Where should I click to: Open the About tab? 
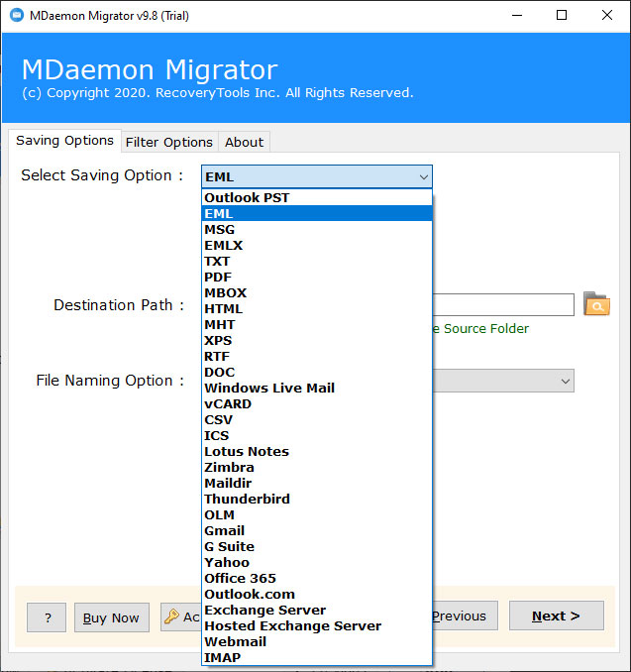tap(244, 142)
